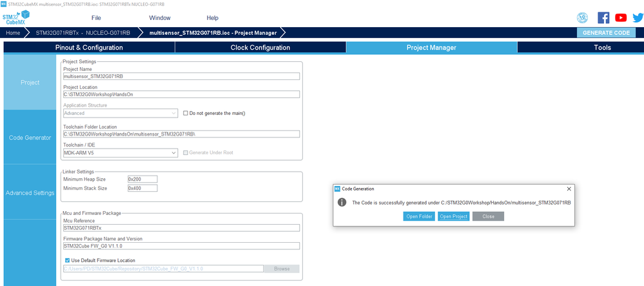This screenshot has width=644, height=286.
Task: Open the Twitter bird icon link
Action: tap(638, 17)
